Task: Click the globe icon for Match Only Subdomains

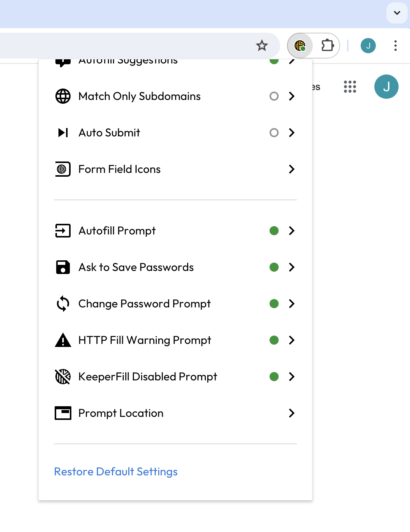Action: click(63, 96)
